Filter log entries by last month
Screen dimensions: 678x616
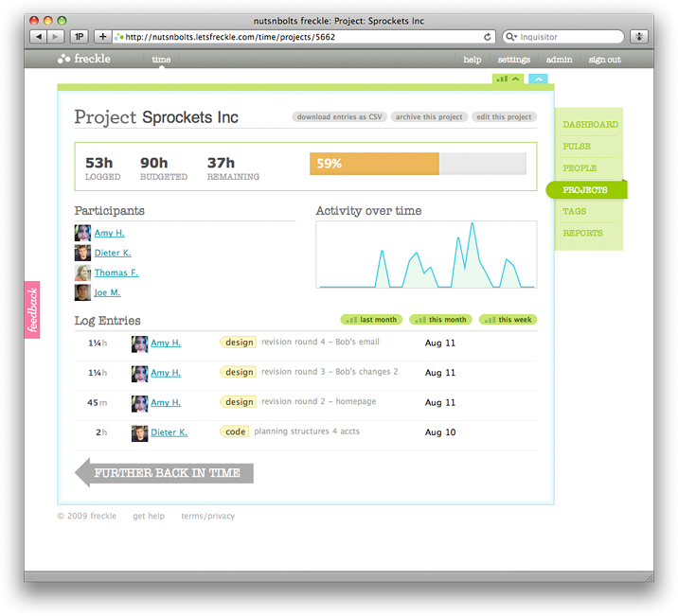(371, 320)
